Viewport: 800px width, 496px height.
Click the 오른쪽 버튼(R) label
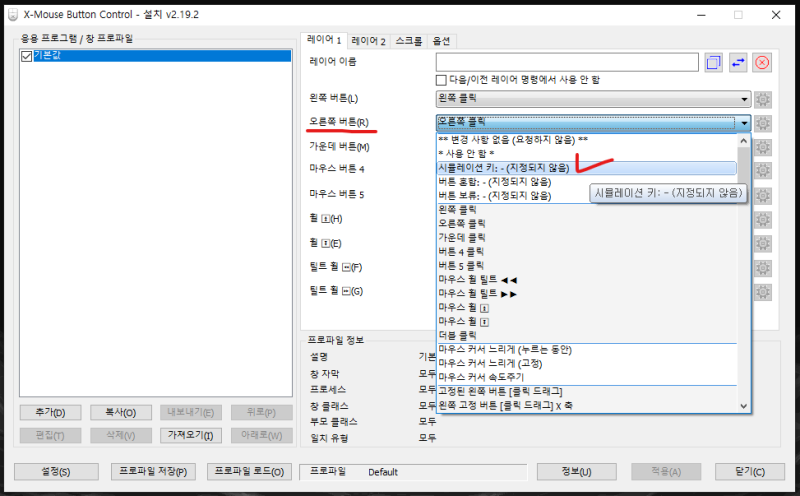click(x=339, y=122)
